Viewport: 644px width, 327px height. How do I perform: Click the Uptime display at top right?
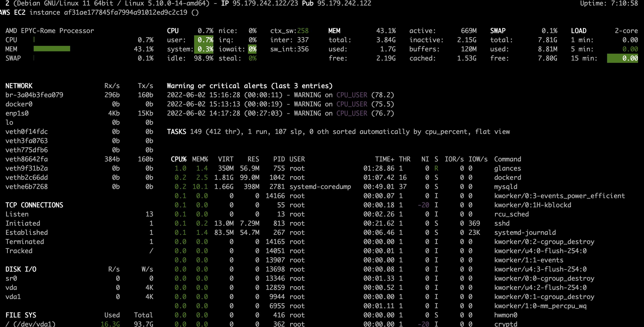click(x=609, y=3)
